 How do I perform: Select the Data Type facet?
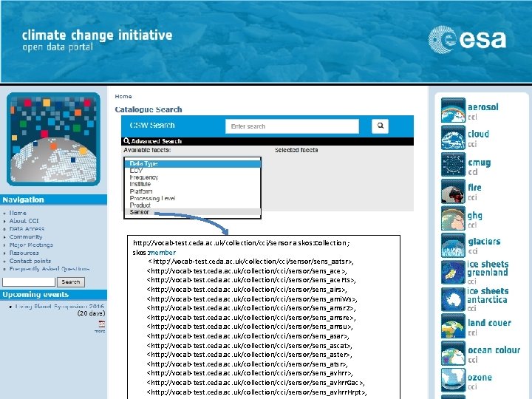[192, 163]
